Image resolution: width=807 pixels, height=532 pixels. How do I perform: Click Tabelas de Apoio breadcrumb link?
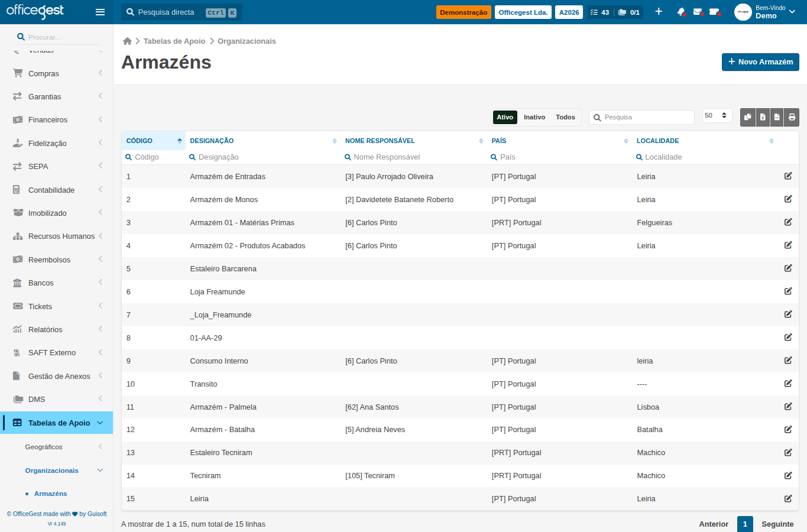point(174,41)
